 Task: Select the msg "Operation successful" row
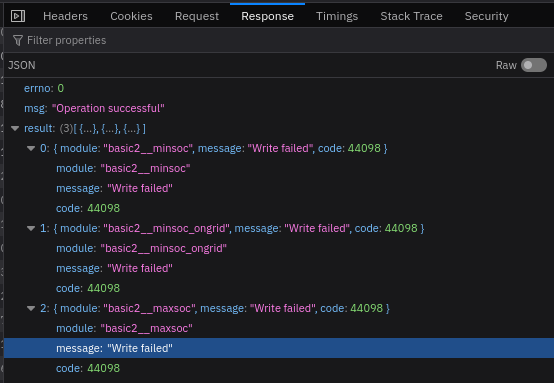pyautogui.click(x=279, y=108)
